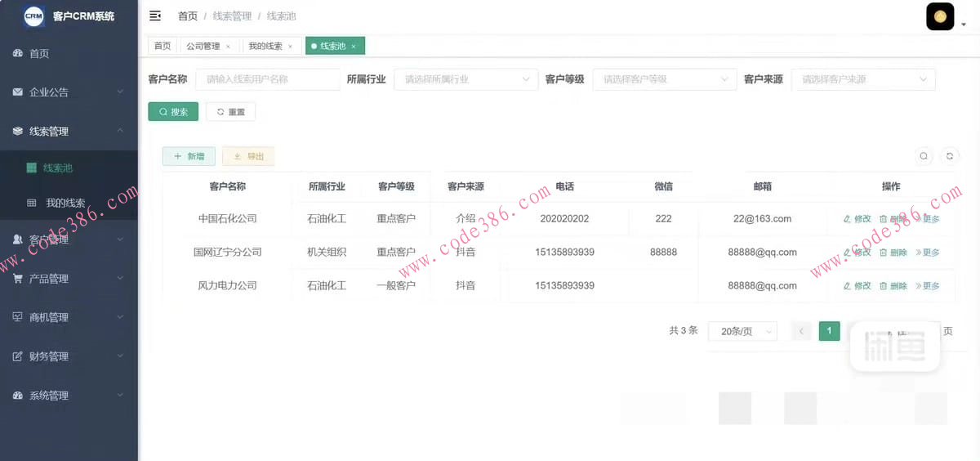This screenshot has height=461, width=980.
Task: Delete the 中国石化公司 row
Action: tap(893, 219)
